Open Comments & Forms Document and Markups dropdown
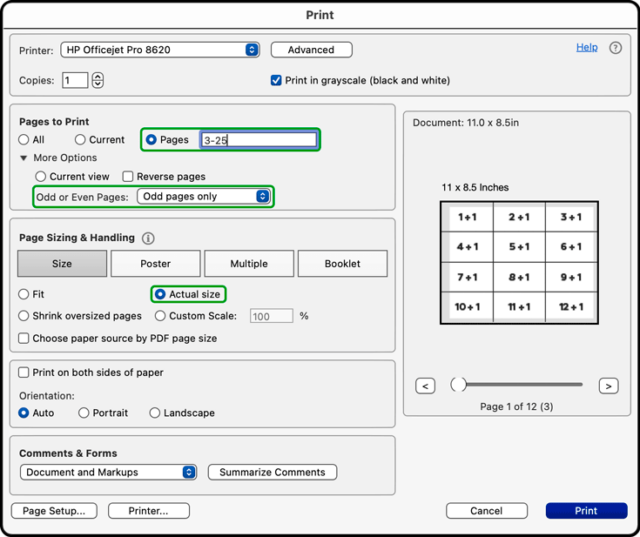Viewport: 640px width, 537px height. pyautogui.click(x=108, y=472)
